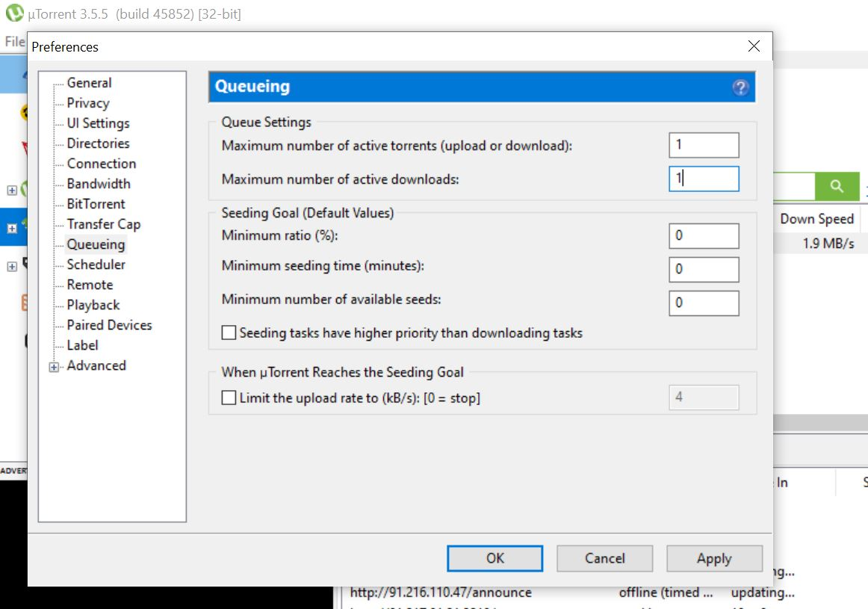Screen dimensions: 868x609
Task: Select Queueing in preferences tree
Action: coord(96,244)
